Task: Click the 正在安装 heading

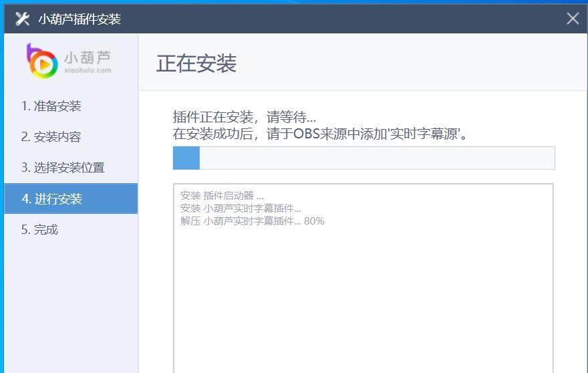Action: click(196, 64)
